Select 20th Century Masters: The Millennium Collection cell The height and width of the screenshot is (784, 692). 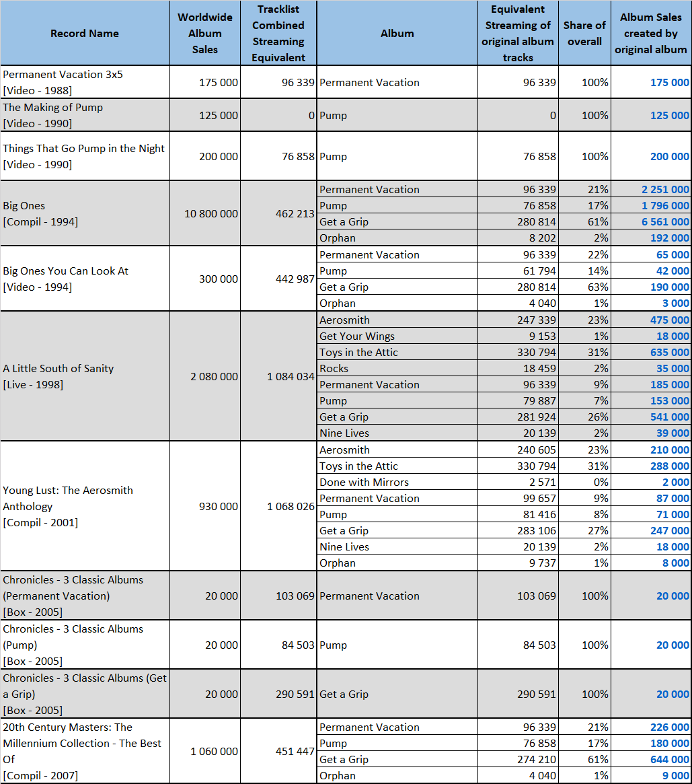(x=85, y=751)
